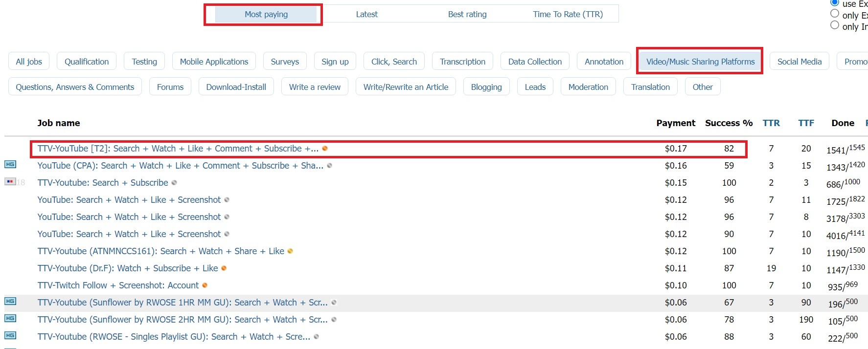Viewport: 868px width, 349px height.
Task: Open the Time To Rate (TTR) tab
Action: coord(568,14)
